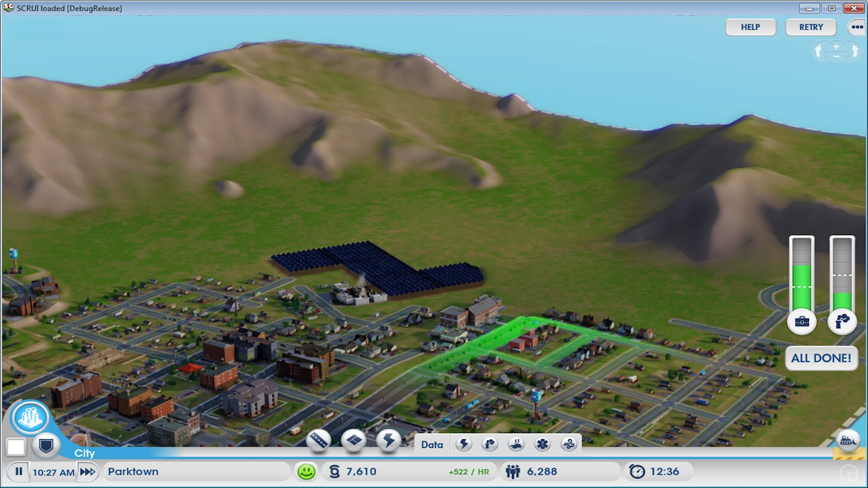Image resolution: width=868 pixels, height=488 pixels.
Task: Click the +522 / HR income text
Action: 469,472
